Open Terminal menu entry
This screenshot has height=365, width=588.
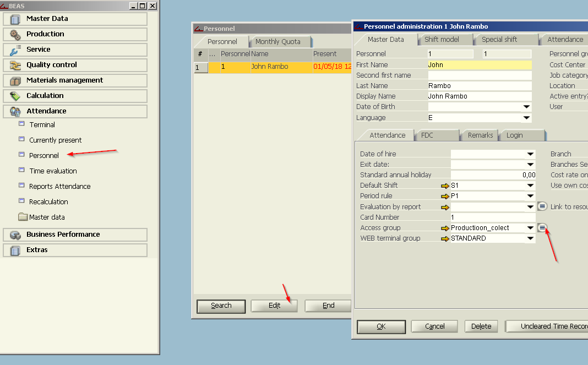pos(42,125)
